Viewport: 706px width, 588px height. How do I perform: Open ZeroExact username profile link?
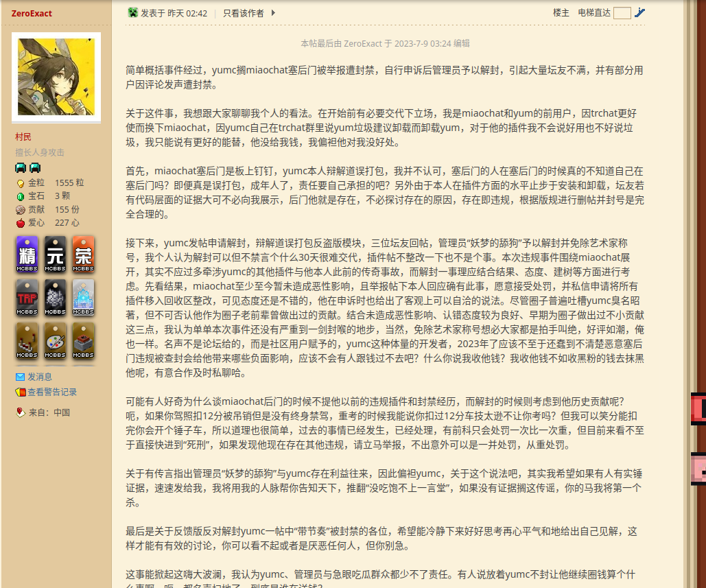[32, 14]
